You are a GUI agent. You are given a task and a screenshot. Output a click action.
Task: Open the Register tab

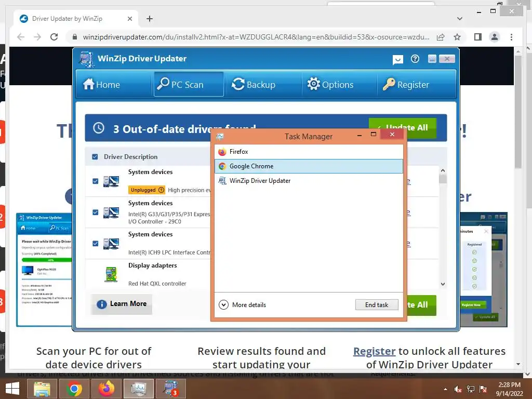[x=406, y=84]
